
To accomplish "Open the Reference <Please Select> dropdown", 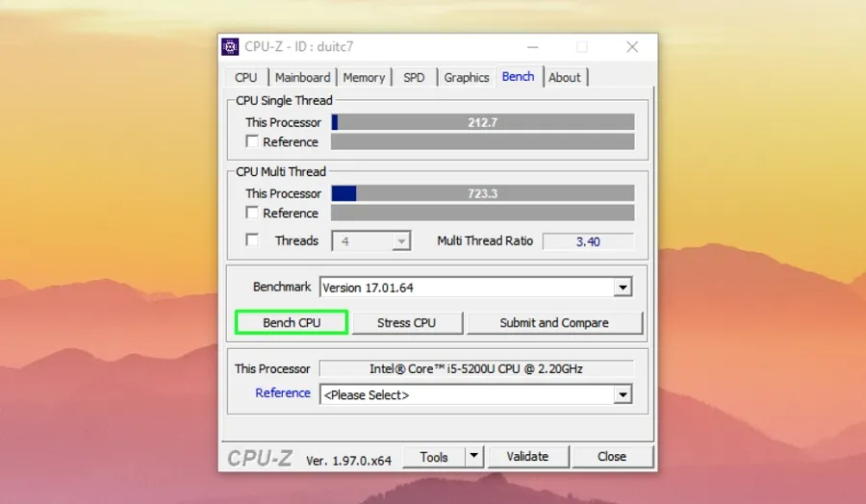I will pyautogui.click(x=475, y=394).
